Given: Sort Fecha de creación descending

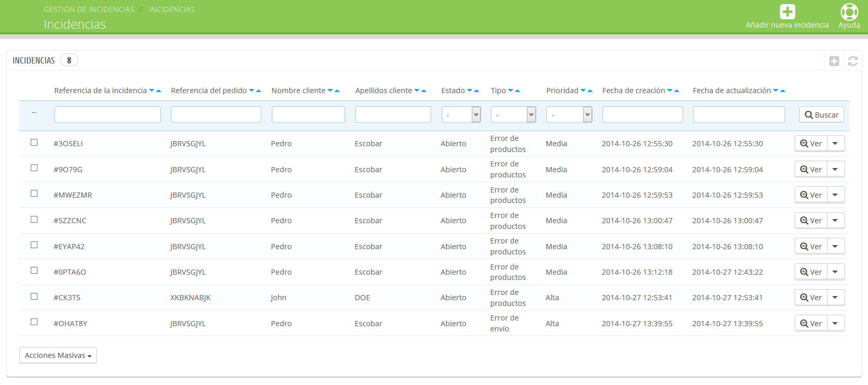Looking at the screenshot, I should point(670,91).
